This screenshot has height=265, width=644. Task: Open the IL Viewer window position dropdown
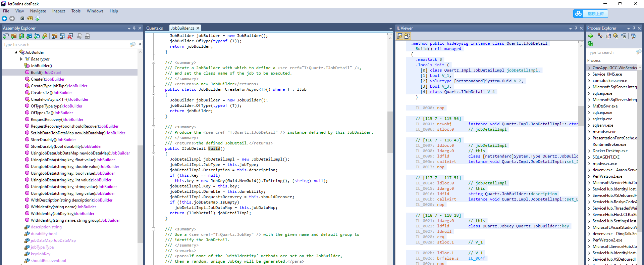tap(571, 29)
